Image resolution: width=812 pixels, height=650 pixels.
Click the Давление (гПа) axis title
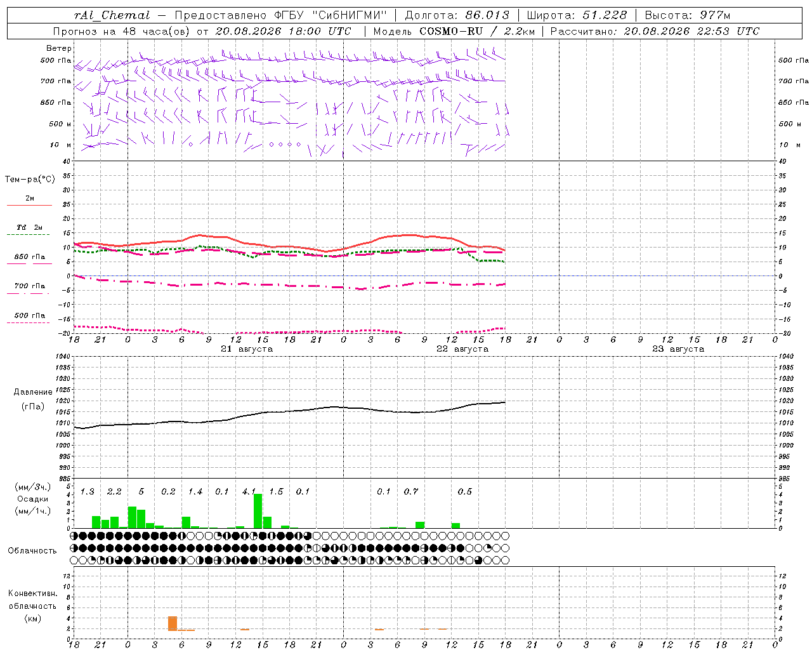pyautogui.click(x=33, y=399)
